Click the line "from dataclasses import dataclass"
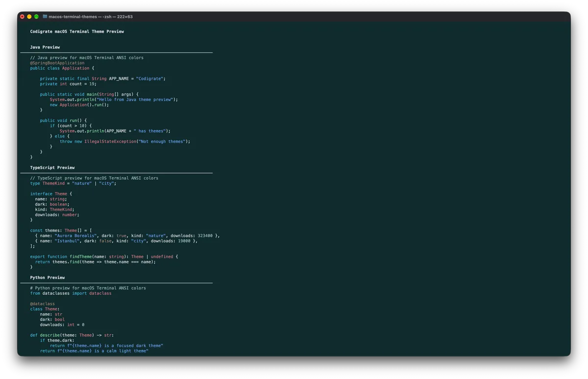The height and width of the screenshot is (379, 588). (71, 293)
